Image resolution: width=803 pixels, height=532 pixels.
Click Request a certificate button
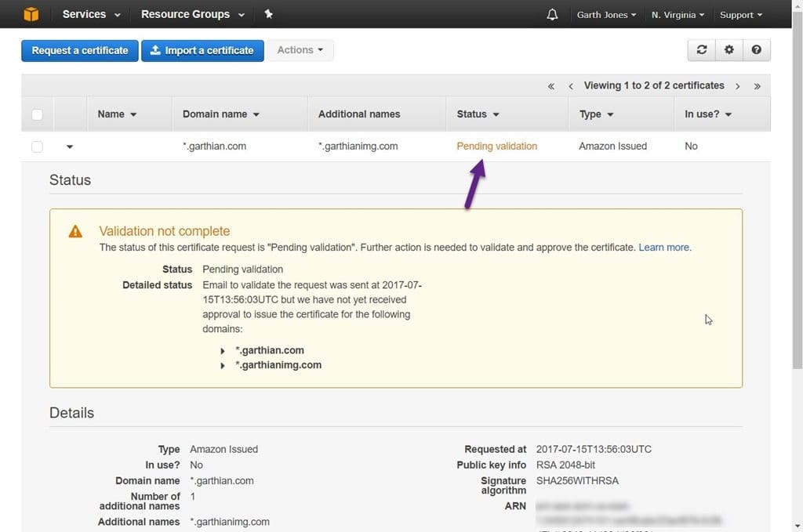pyautogui.click(x=80, y=51)
